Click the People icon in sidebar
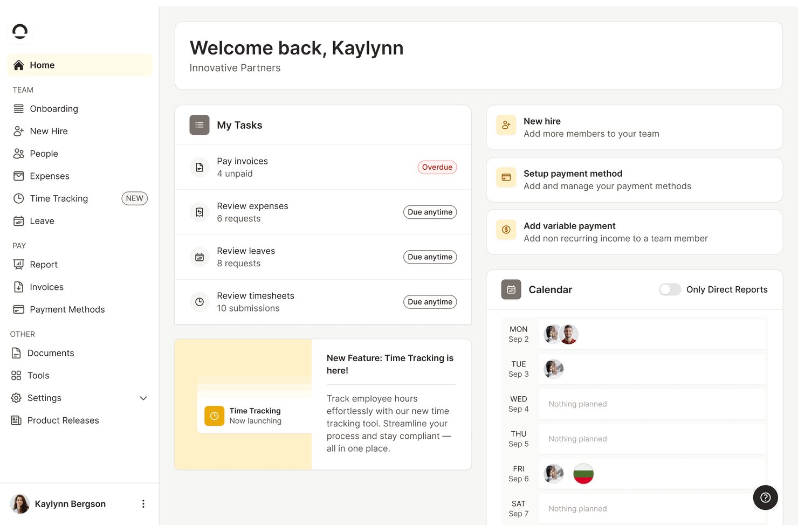The image size is (798, 532). point(18,154)
